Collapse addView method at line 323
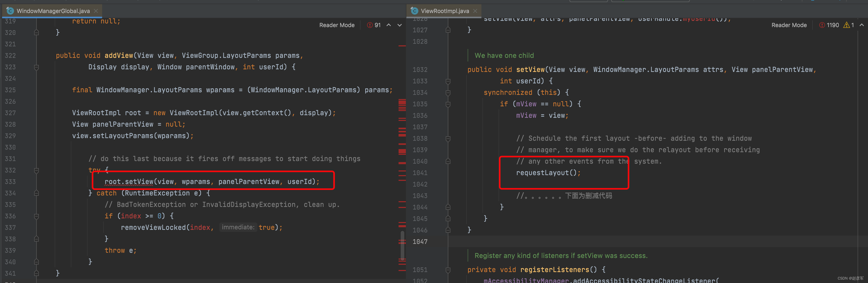868x283 pixels. tap(36, 67)
